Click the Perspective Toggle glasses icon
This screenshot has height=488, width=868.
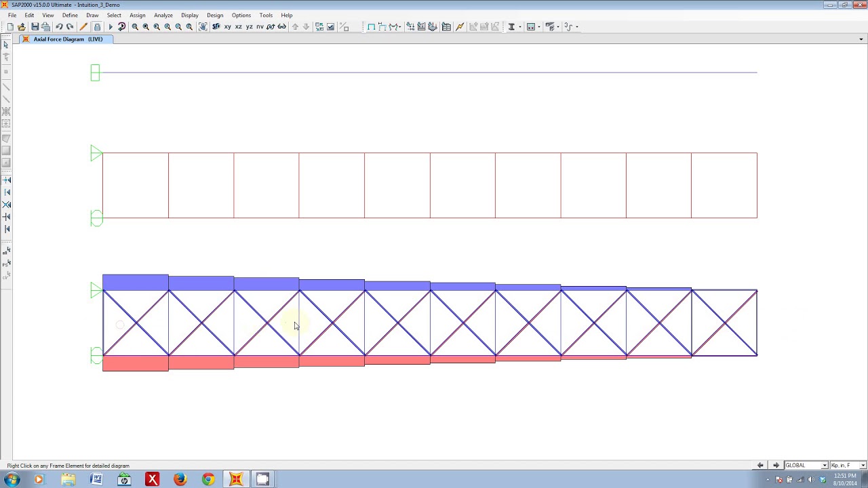[x=281, y=27]
